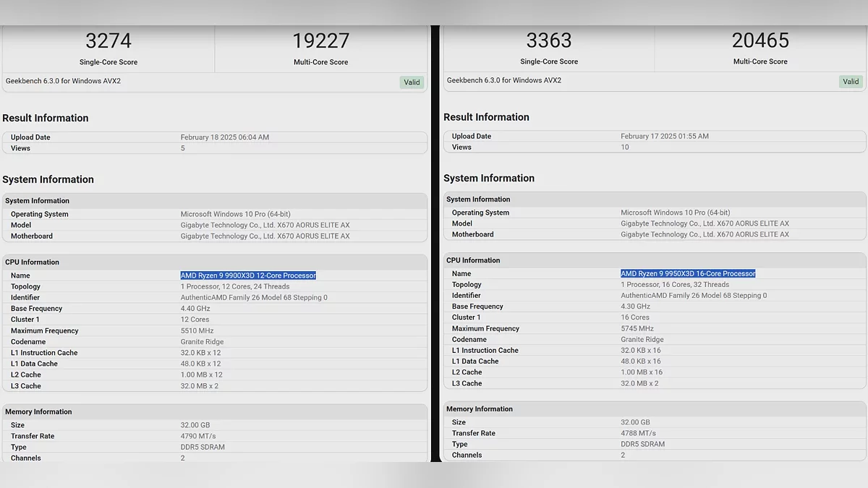Click the Views value 5
The image size is (868, 488).
pos(182,148)
